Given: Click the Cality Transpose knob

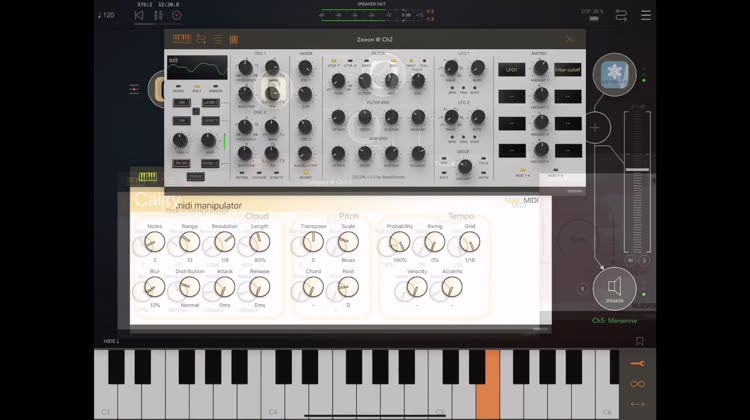Looking at the screenshot, I should click(313, 243).
